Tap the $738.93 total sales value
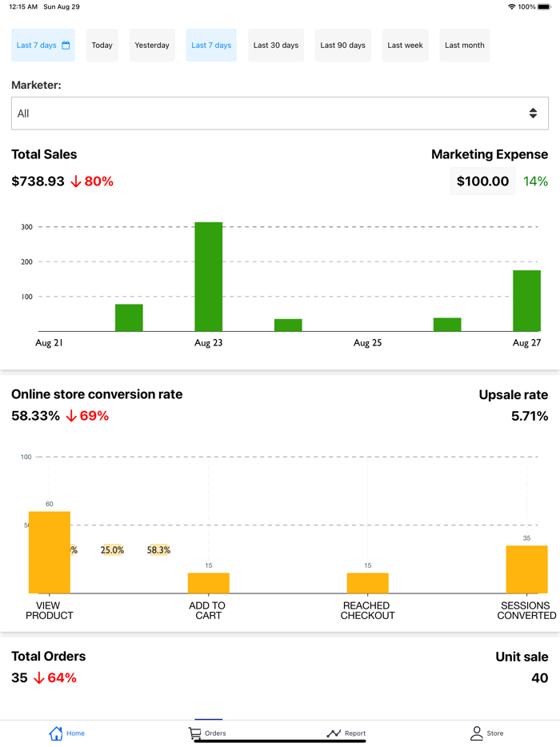The width and height of the screenshot is (560, 747). coord(38,181)
